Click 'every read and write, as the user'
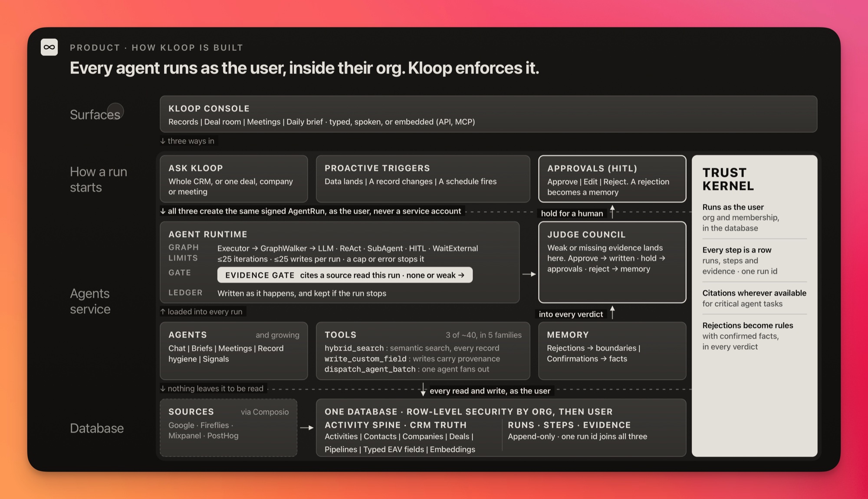The height and width of the screenshot is (499, 868). click(x=490, y=390)
